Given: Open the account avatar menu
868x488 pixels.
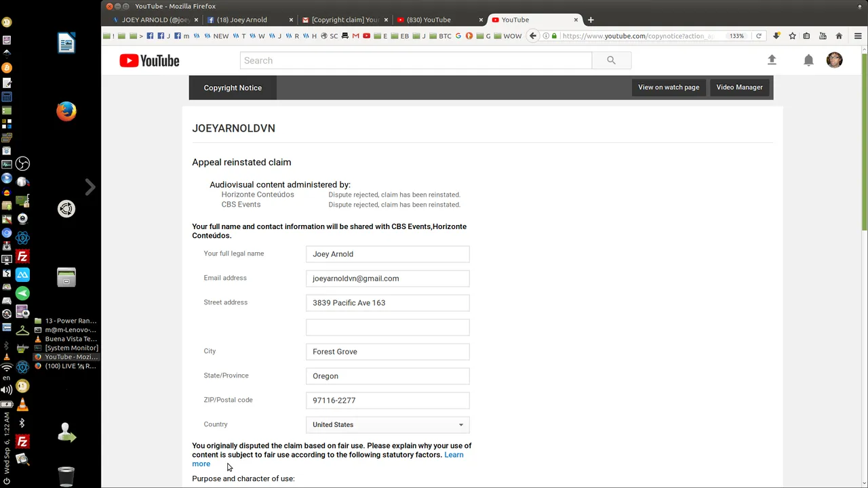Looking at the screenshot, I should click(835, 60).
